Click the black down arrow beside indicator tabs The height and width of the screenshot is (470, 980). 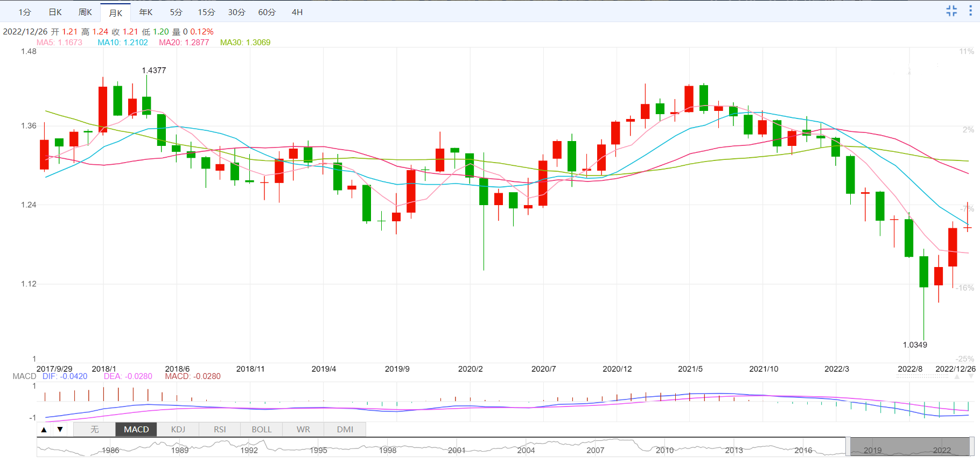tap(60, 430)
